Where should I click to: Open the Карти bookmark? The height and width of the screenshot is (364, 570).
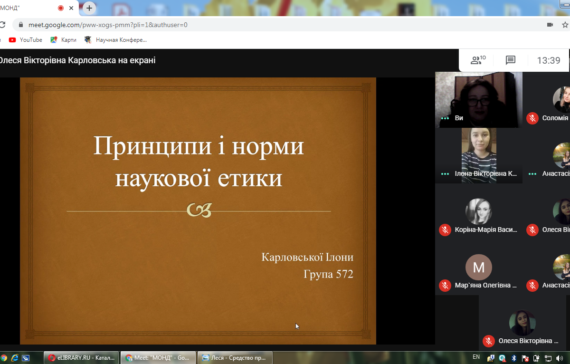click(x=63, y=40)
